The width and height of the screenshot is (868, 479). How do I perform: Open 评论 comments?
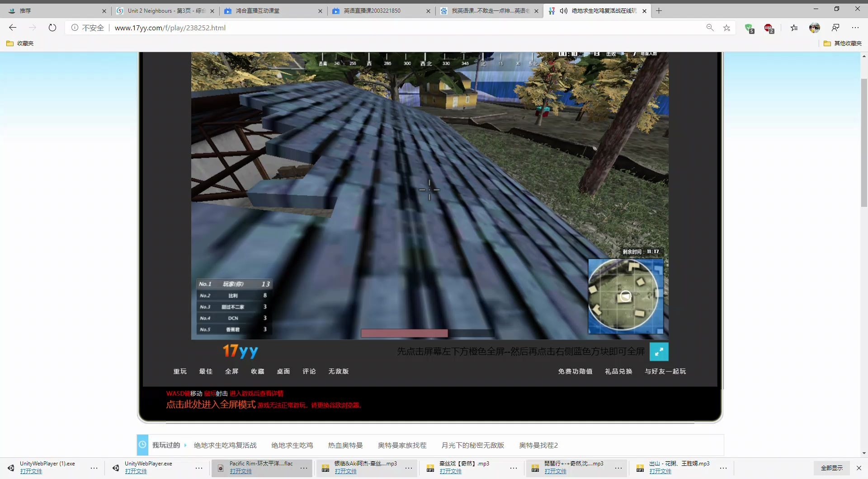309,371
